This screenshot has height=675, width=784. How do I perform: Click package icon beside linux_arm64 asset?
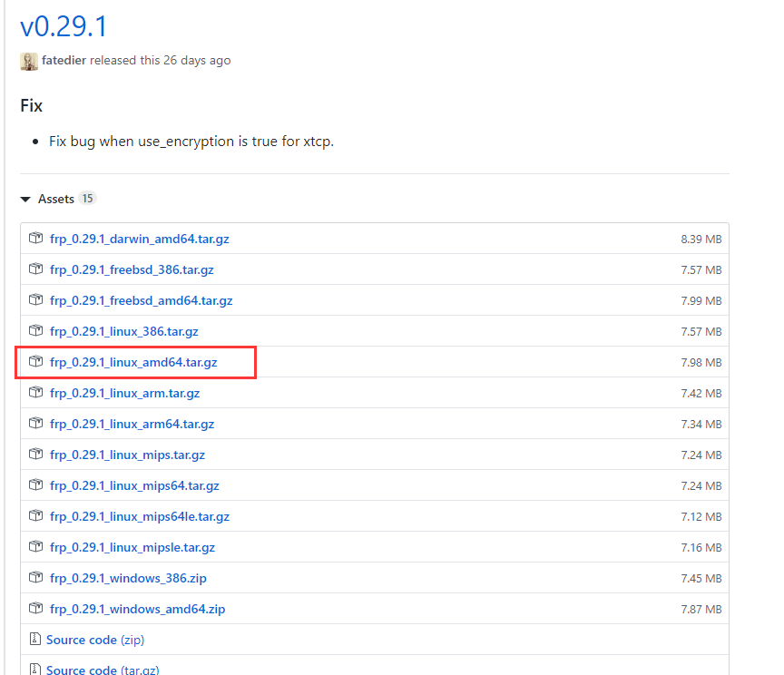(x=36, y=423)
